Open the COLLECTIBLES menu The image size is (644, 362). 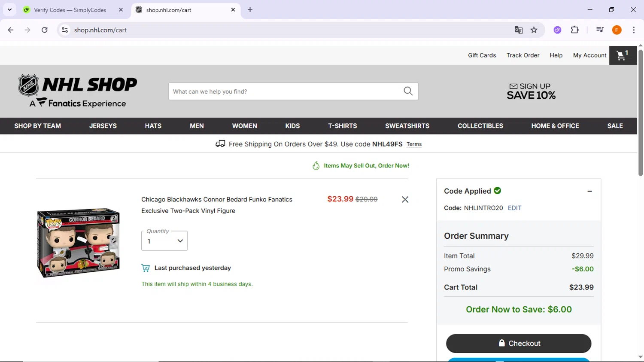(480, 126)
